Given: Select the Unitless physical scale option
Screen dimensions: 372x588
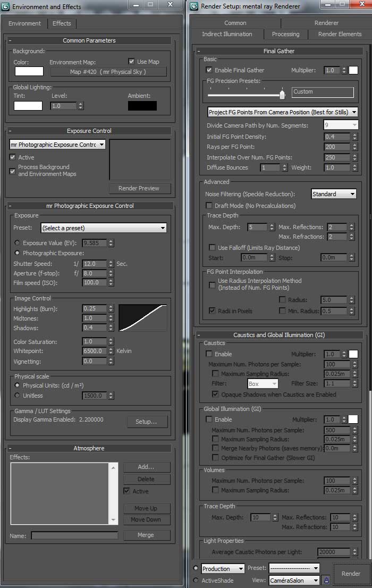Looking at the screenshot, I should [17, 395].
